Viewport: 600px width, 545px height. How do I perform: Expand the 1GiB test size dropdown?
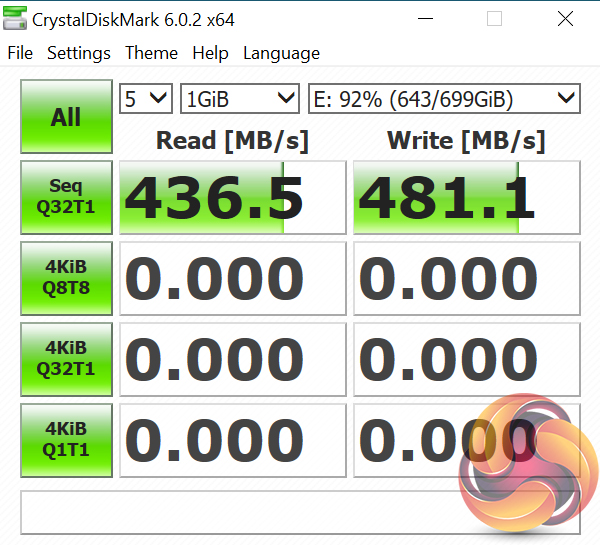[240, 99]
